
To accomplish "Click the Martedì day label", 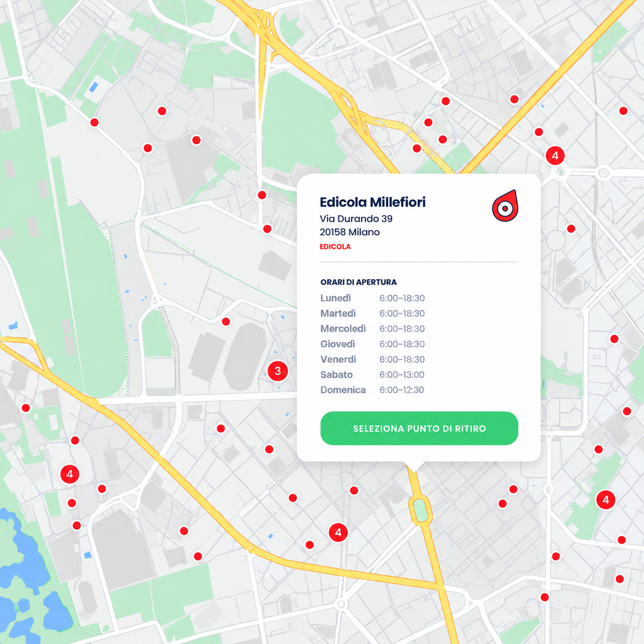I will tap(338, 313).
